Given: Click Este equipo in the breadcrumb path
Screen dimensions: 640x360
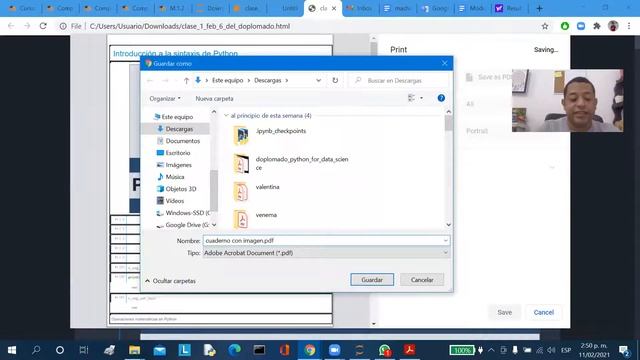Looking at the screenshot, I should pyautogui.click(x=227, y=80).
